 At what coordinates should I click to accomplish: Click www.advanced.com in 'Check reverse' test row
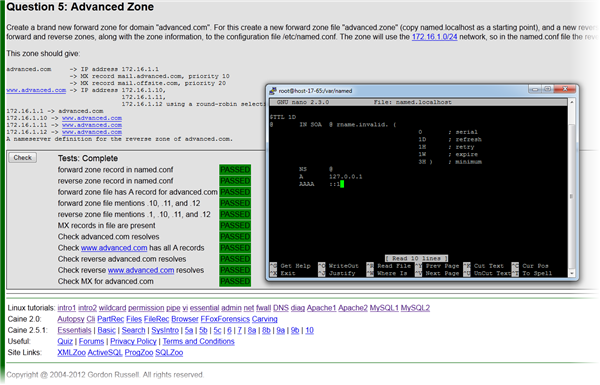click(x=141, y=270)
